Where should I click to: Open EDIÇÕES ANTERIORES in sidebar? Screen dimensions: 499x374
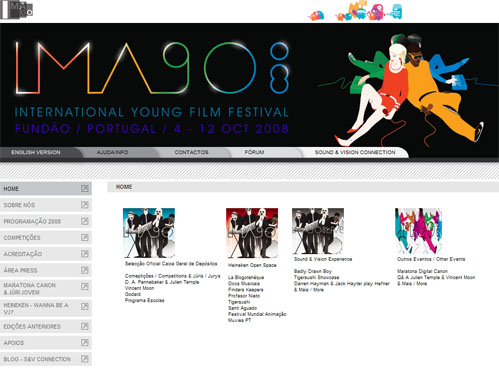point(46,326)
